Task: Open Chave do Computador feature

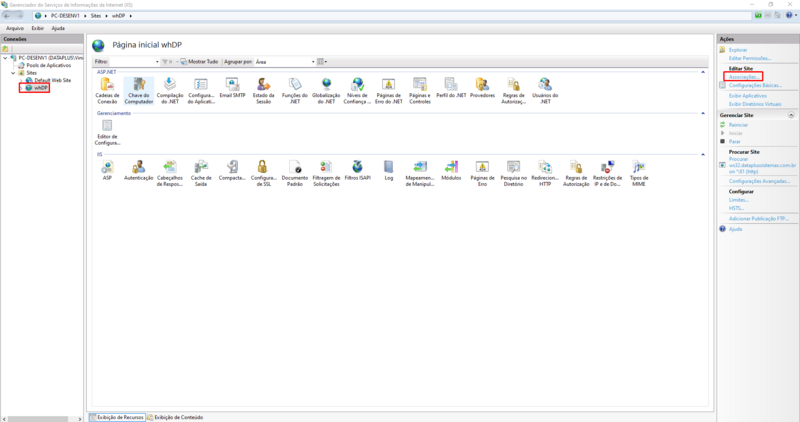Action: coord(139,91)
